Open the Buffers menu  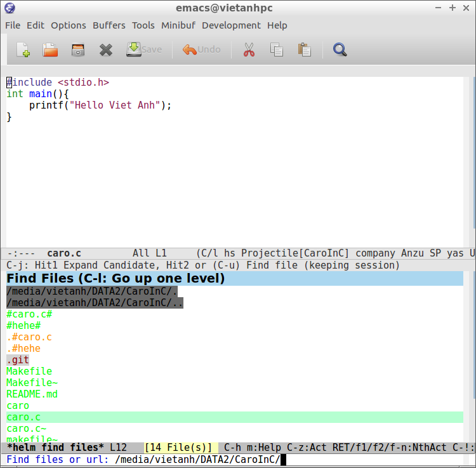coord(109,25)
